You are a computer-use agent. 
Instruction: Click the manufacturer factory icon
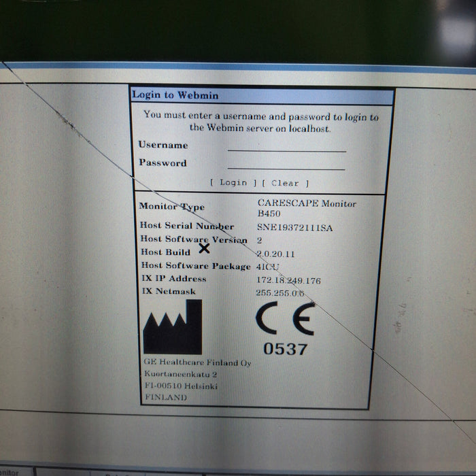coord(172,327)
